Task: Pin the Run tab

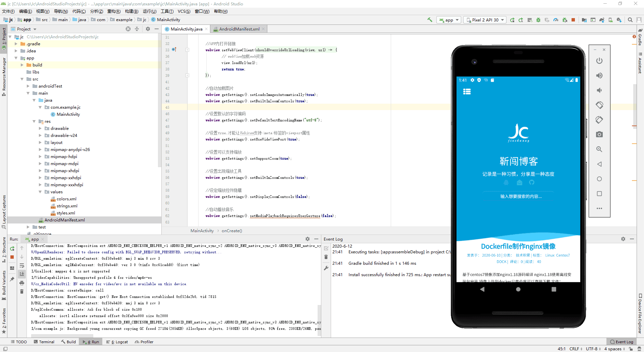Action: pos(12,279)
